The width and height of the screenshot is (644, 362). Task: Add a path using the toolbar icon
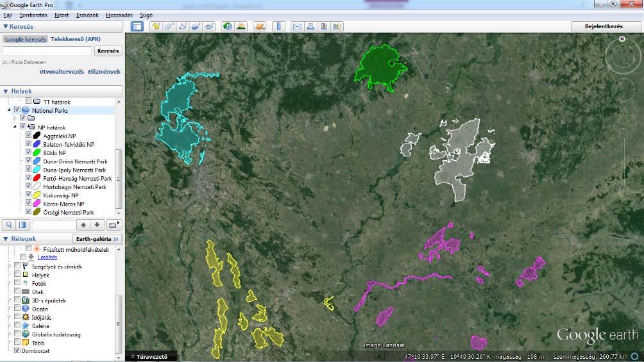pos(183,26)
